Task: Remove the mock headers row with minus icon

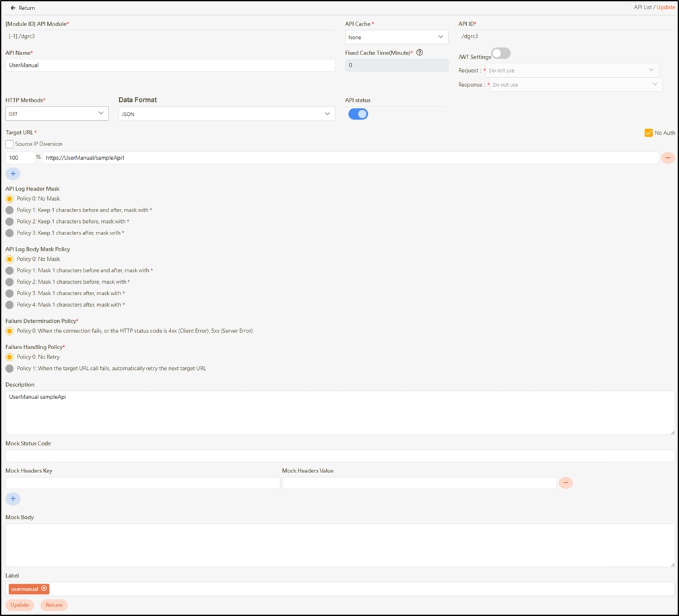Action: coord(565,483)
